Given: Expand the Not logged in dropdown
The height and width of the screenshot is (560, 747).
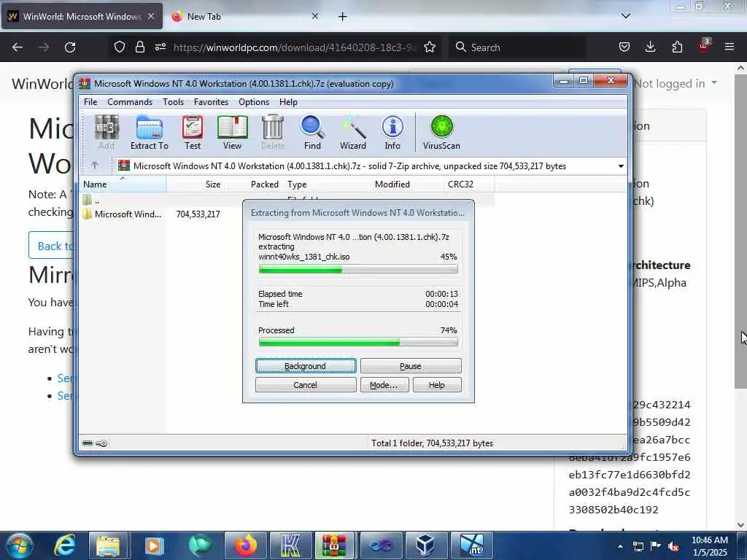Looking at the screenshot, I should [x=675, y=83].
